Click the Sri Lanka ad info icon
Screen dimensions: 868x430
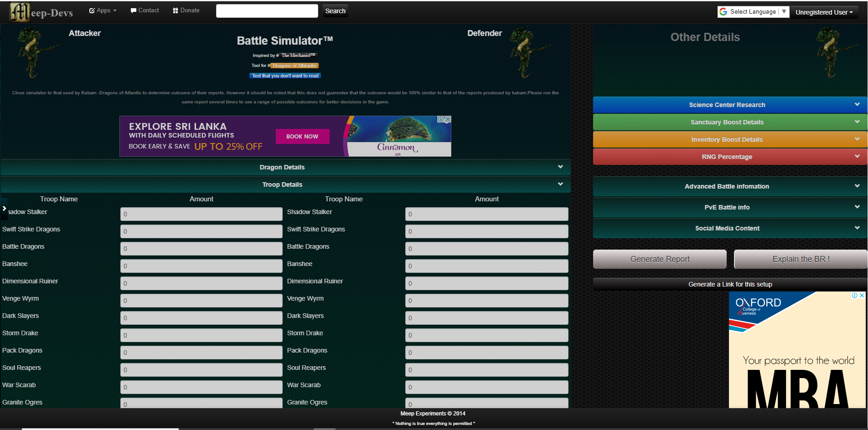tap(441, 119)
